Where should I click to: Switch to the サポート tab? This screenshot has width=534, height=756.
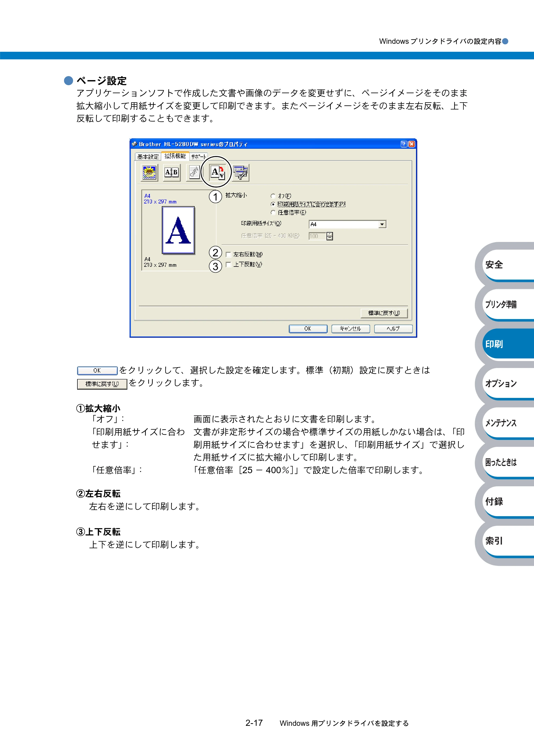[x=199, y=157]
